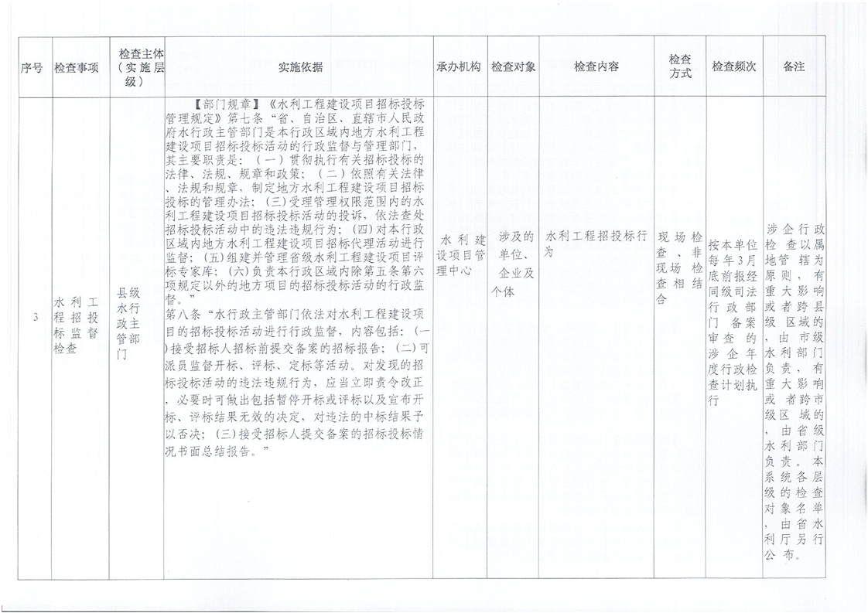Select the 检查事项 column header
The height and width of the screenshot is (613, 868).
[76, 67]
